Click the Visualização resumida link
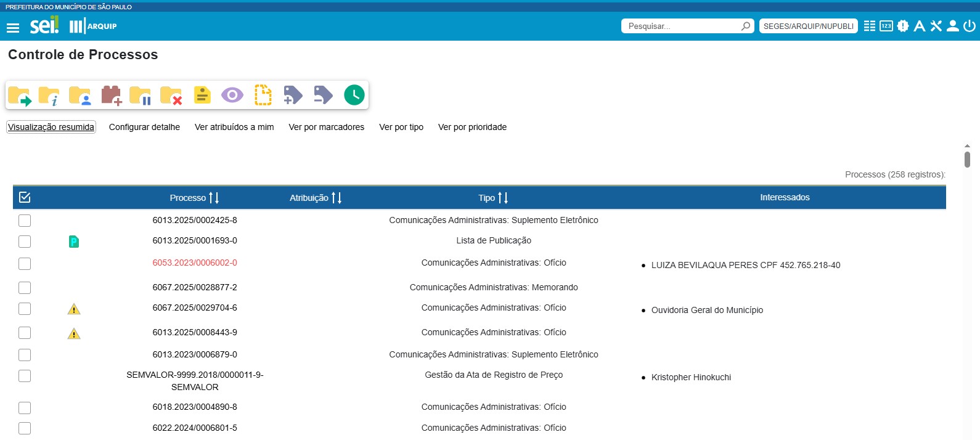The height and width of the screenshot is (440, 980). point(51,127)
